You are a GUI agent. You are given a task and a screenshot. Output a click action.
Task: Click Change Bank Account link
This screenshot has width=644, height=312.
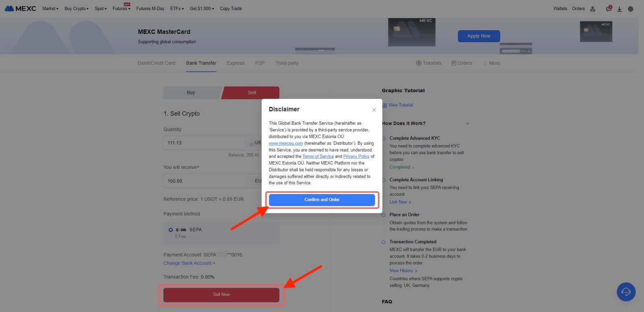tap(189, 263)
